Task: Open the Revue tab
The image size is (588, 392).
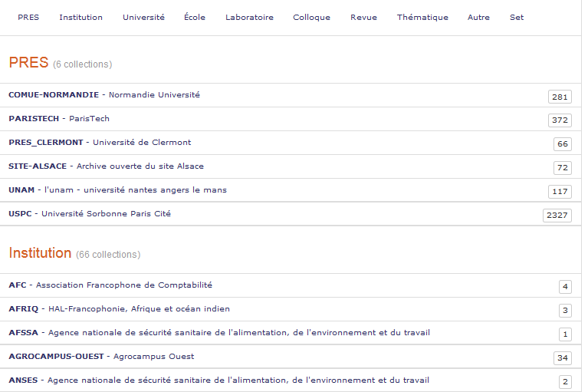Action: (363, 17)
